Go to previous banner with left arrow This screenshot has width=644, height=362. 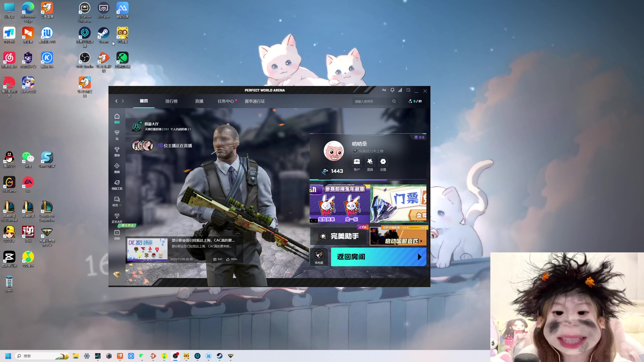tap(312, 221)
